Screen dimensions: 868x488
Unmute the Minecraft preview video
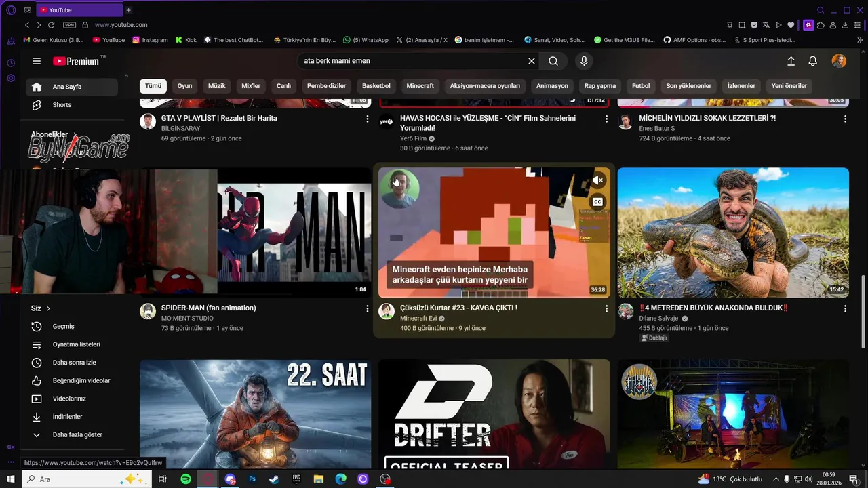tap(597, 180)
